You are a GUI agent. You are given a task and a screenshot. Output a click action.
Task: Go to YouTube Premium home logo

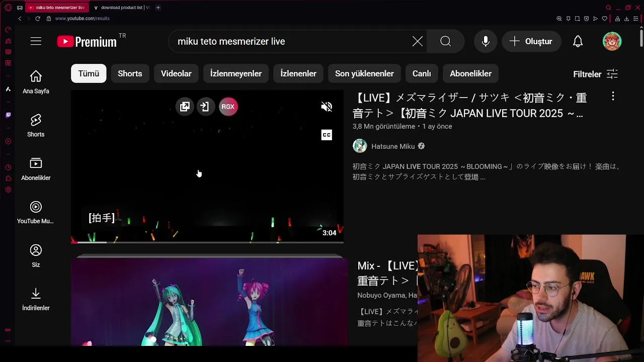(x=87, y=42)
